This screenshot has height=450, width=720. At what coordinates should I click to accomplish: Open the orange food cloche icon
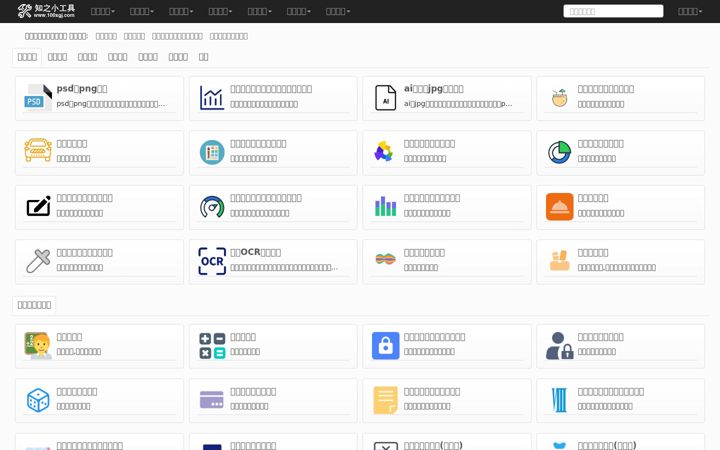(x=559, y=207)
